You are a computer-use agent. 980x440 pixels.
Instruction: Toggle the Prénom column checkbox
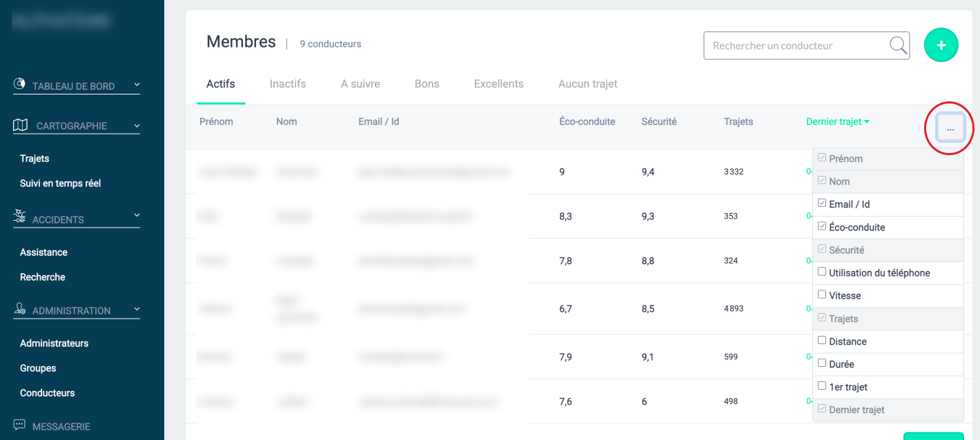click(x=822, y=158)
